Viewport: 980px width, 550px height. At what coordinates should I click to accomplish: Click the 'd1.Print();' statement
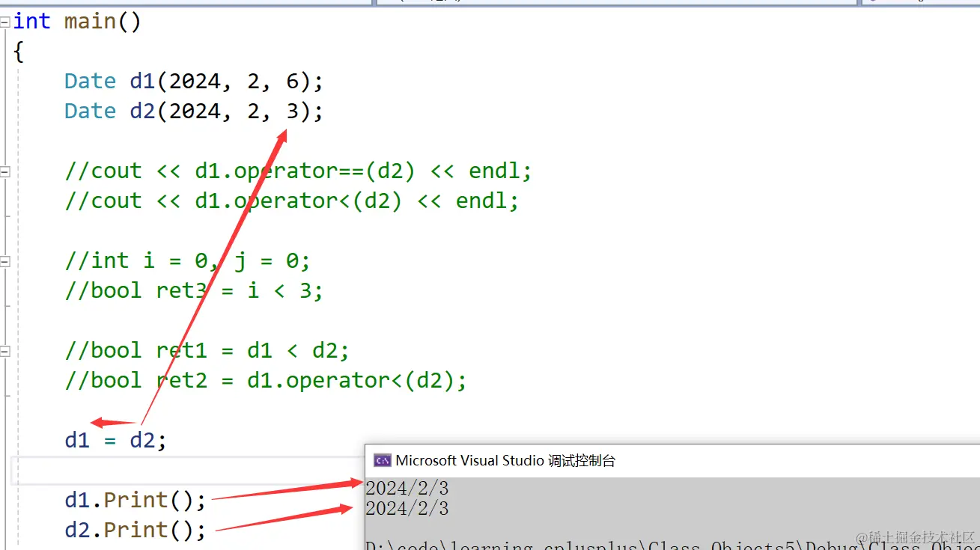(136, 500)
